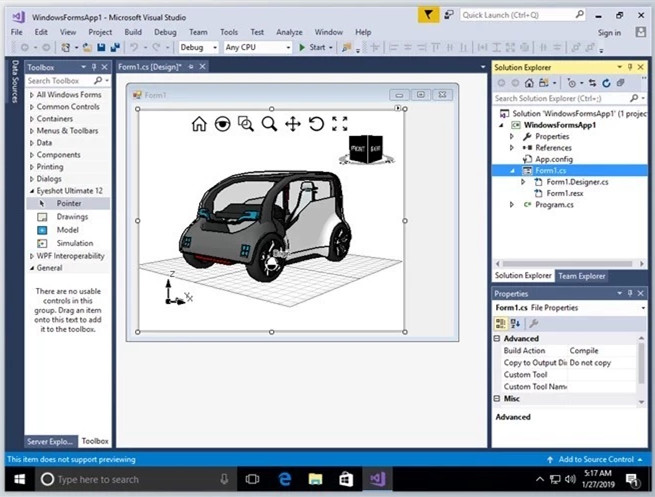Click the Alphabetical sort icon in Properties
The image size is (655, 497).
tap(515, 323)
